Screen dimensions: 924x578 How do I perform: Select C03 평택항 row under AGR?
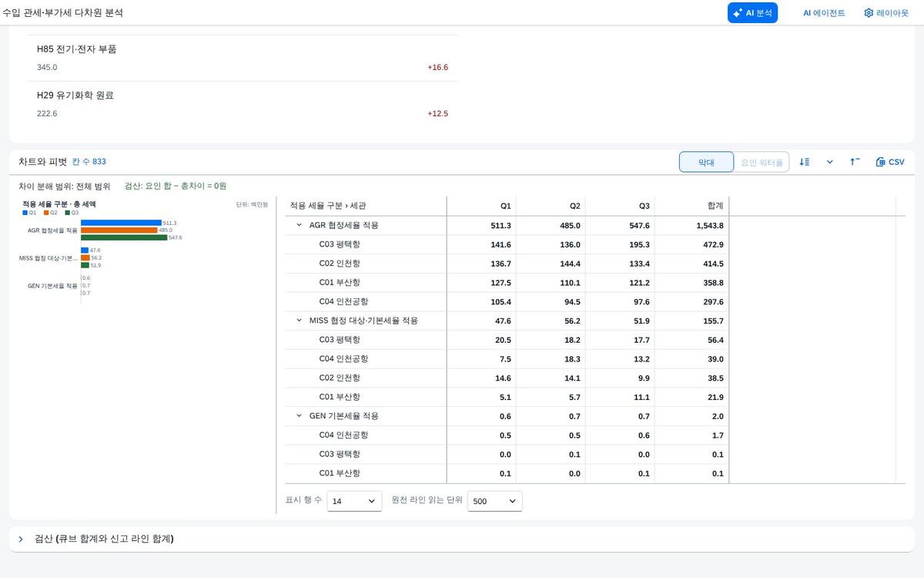(507, 244)
